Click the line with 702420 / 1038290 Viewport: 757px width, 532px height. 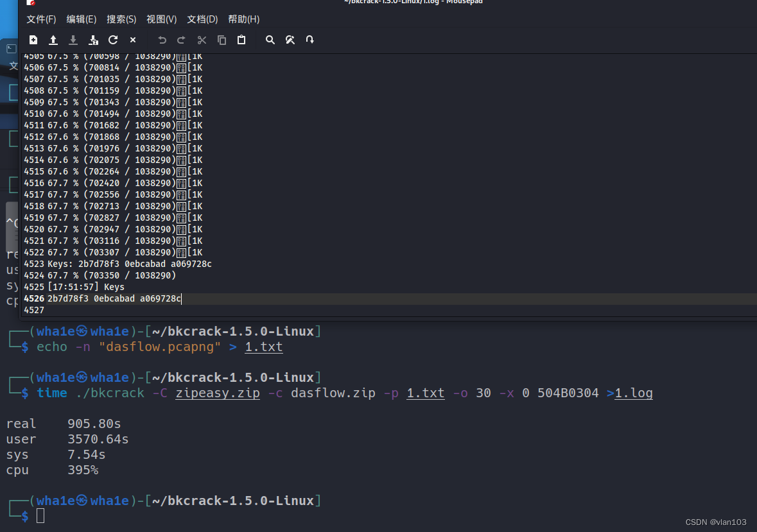(x=125, y=183)
